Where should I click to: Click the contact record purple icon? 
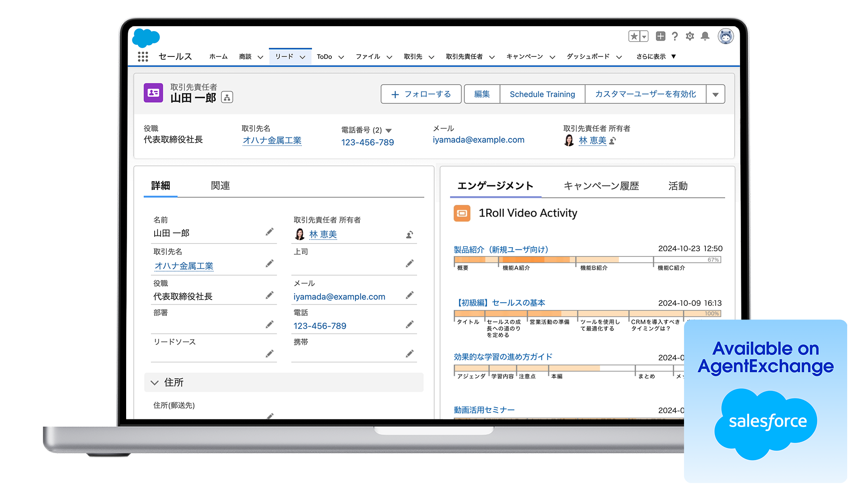pos(153,93)
